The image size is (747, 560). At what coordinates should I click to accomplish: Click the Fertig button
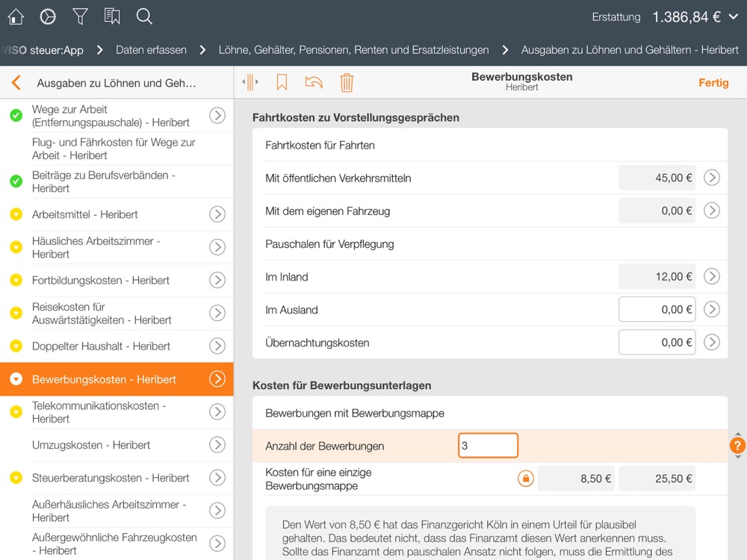click(x=713, y=83)
